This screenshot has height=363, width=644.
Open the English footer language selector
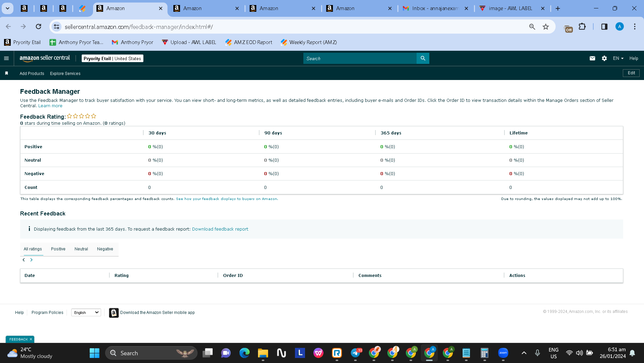[x=86, y=313]
